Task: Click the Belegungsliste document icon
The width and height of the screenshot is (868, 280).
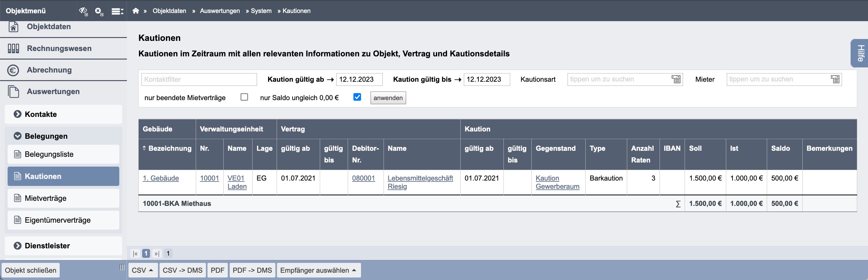Action: (x=17, y=155)
